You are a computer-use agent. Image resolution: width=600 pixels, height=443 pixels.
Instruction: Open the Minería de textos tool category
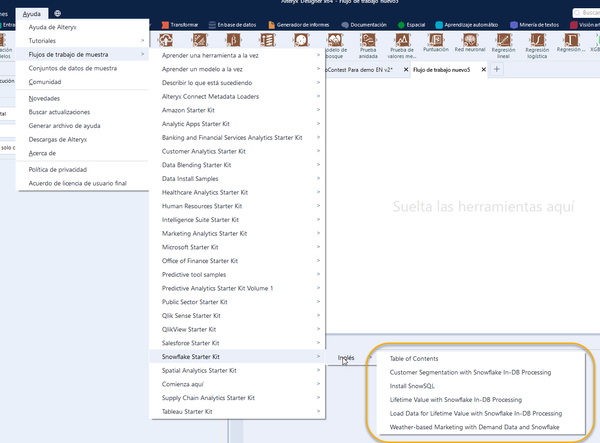[535, 25]
